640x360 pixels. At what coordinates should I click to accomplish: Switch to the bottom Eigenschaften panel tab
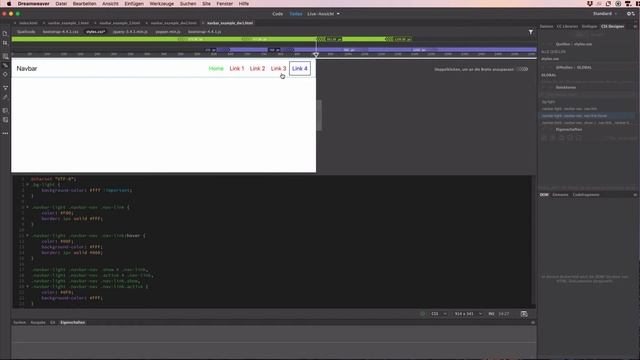pos(73,322)
